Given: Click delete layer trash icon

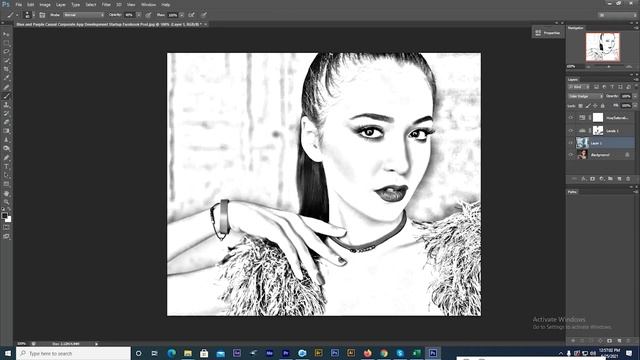Looking at the screenshot, I should coord(628,179).
